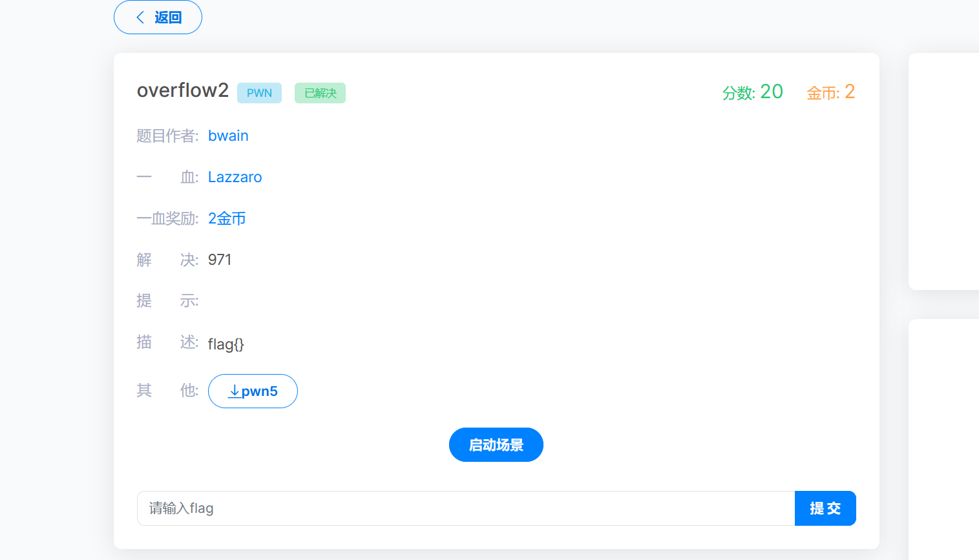Viewport: 979px width, 560px height.
Task: Click the flag{} description text
Action: click(x=226, y=344)
